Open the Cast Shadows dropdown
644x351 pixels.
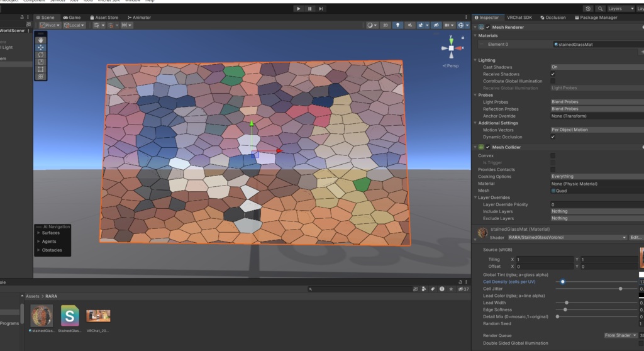(x=597, y=67)
